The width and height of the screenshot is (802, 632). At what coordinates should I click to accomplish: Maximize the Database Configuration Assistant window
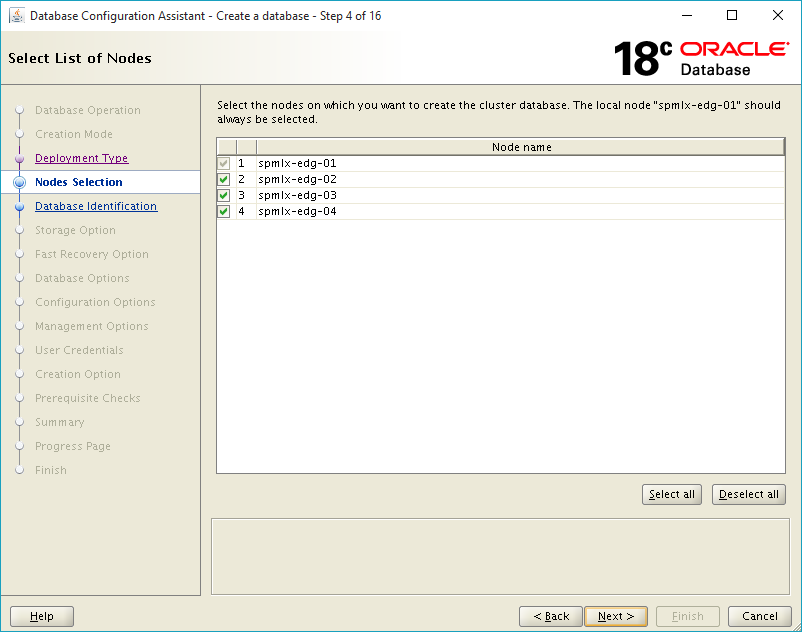pos(732,15)
